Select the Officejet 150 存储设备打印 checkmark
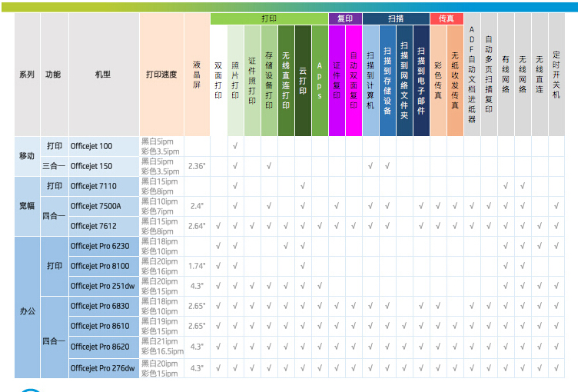This screenshot has height=392, width=581. pos(269,166)
